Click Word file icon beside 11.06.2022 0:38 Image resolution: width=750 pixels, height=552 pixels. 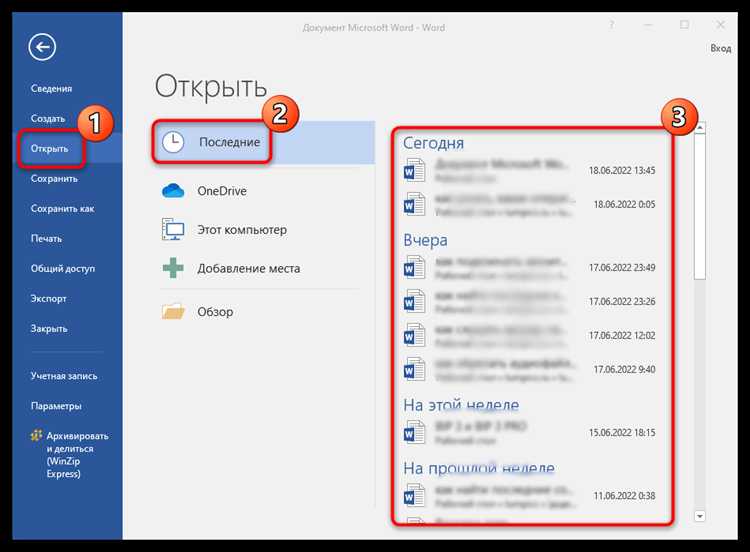click(414, 496)
